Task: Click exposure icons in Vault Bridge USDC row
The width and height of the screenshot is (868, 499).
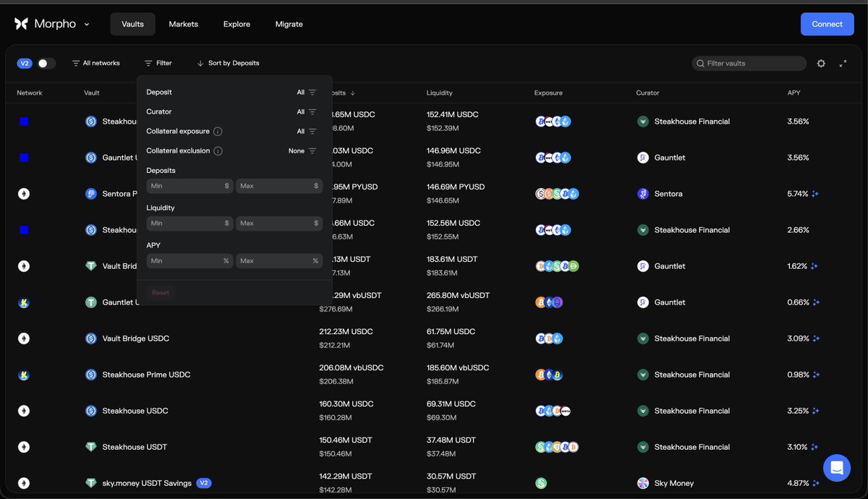Action: [x=549, y=338]
